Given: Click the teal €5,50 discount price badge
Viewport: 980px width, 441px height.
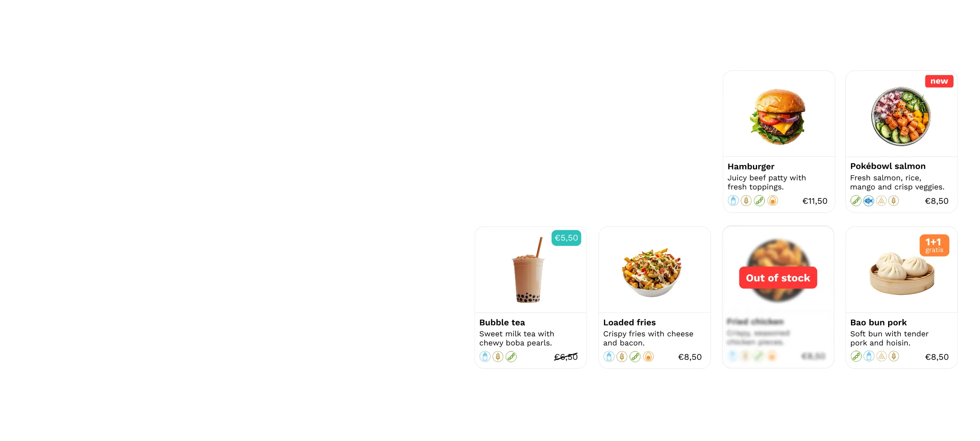Looking at the screenshot, I should click(x=566, y=238).
